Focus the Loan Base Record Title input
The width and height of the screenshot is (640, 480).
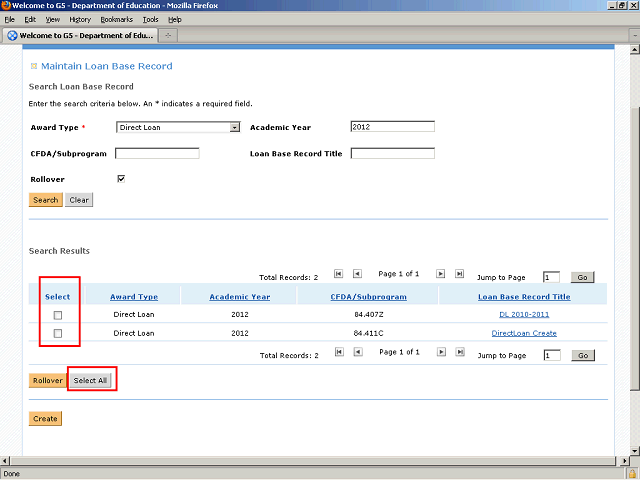coord(393,153)
